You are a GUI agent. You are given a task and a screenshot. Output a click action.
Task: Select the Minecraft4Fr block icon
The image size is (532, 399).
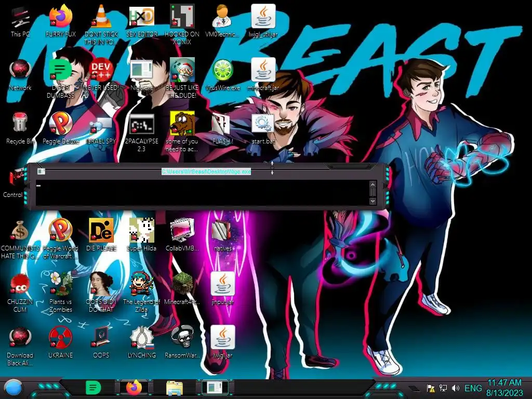point(182,289)
